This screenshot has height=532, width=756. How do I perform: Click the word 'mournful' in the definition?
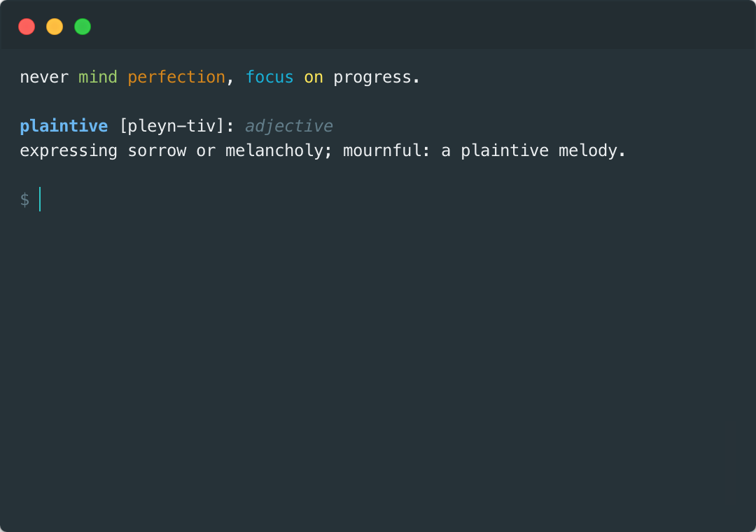click(x=383, y=150)
